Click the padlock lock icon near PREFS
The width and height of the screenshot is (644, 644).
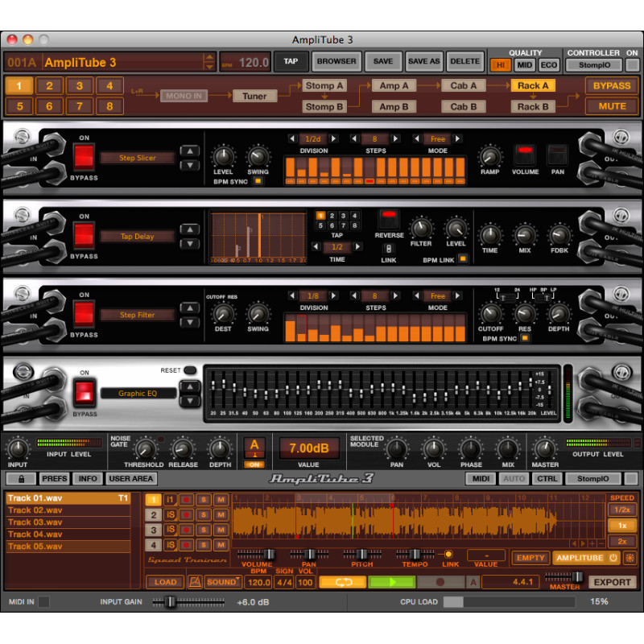tap(22, 478)
